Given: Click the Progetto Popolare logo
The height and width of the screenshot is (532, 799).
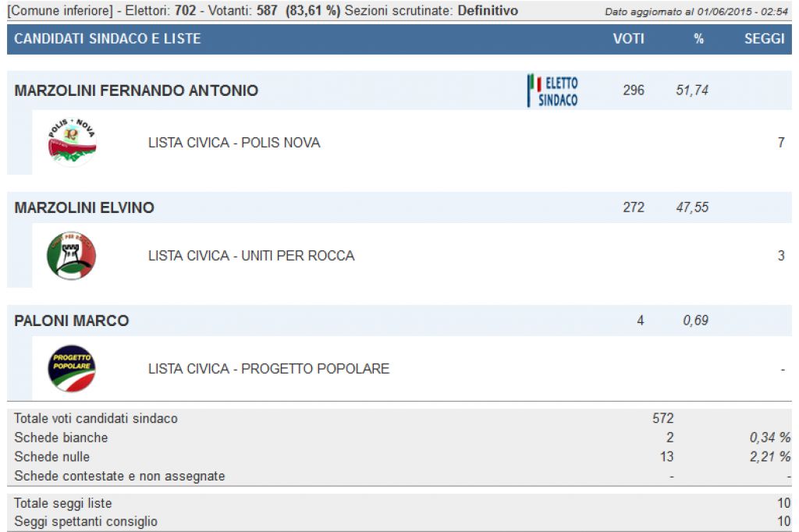Looking at the screenshot, I should pos(72,368).
